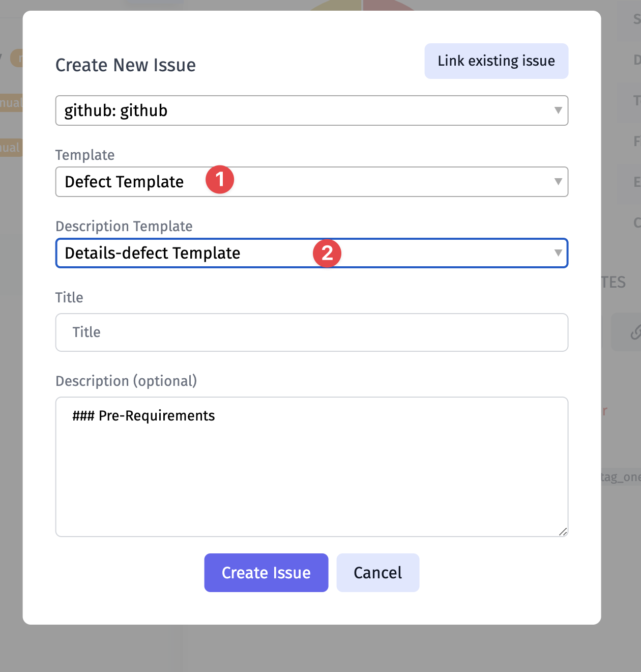Click the tag_one tag behind the dialog
Image resolution: width=641 pixels, height=672 pixels.
coord(620,477)
